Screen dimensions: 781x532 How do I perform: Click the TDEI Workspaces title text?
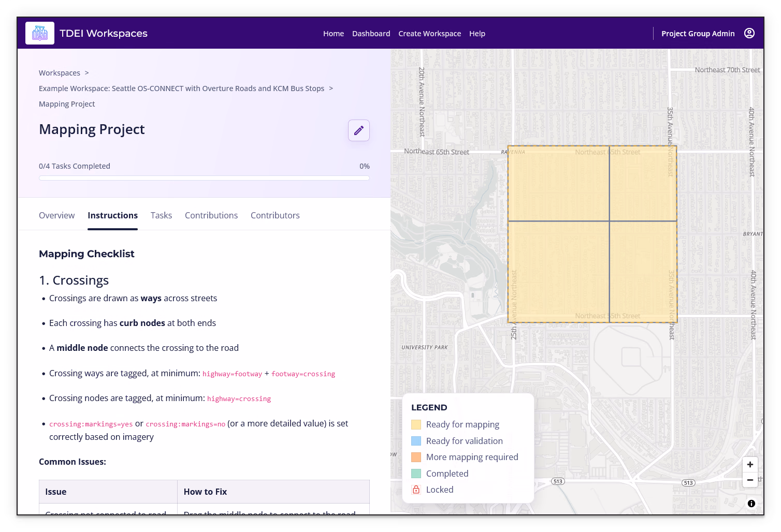pos(104,34)
